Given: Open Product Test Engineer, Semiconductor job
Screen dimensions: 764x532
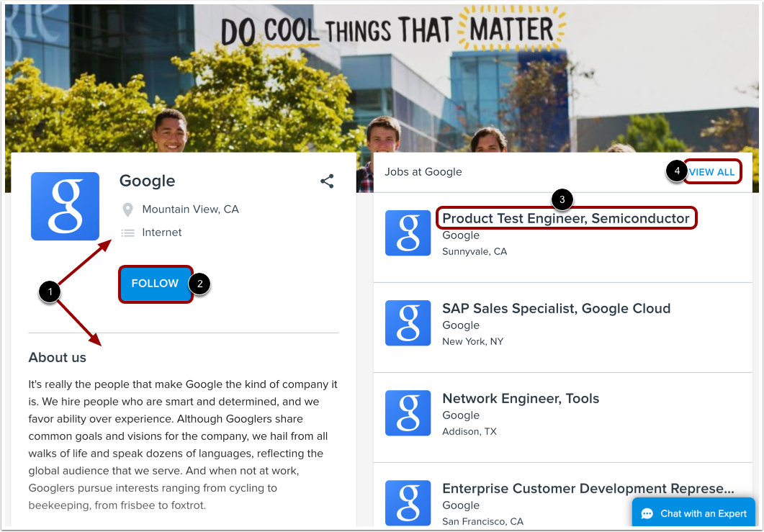Looking at the screenshot, I should 566,218.
